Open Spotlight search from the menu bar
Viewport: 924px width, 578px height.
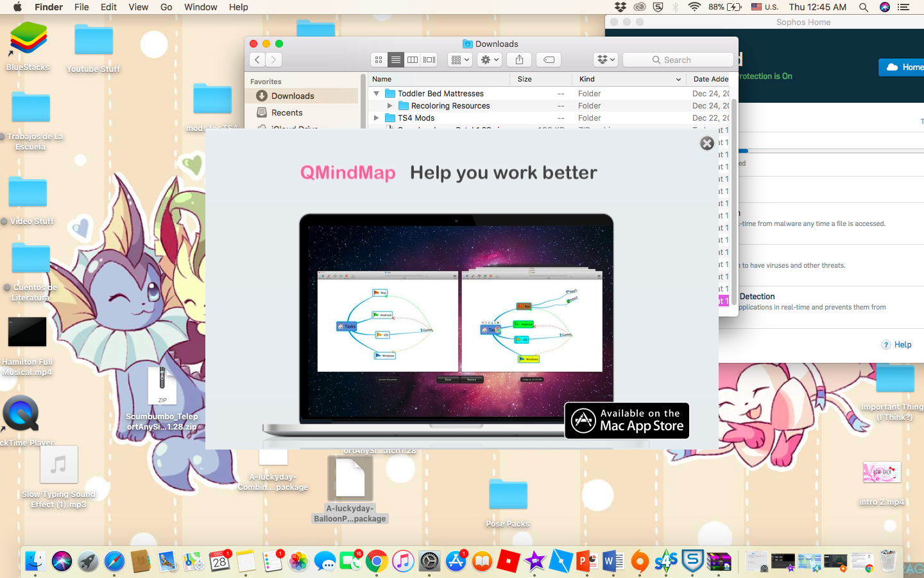[x=864, y=7]
